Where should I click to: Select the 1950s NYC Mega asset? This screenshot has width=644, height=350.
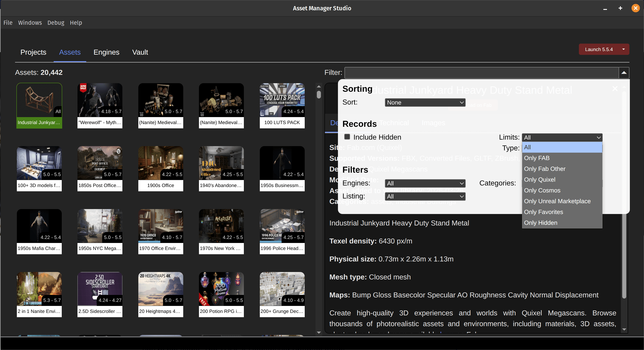pyautogui.click(x=100, y=232)
